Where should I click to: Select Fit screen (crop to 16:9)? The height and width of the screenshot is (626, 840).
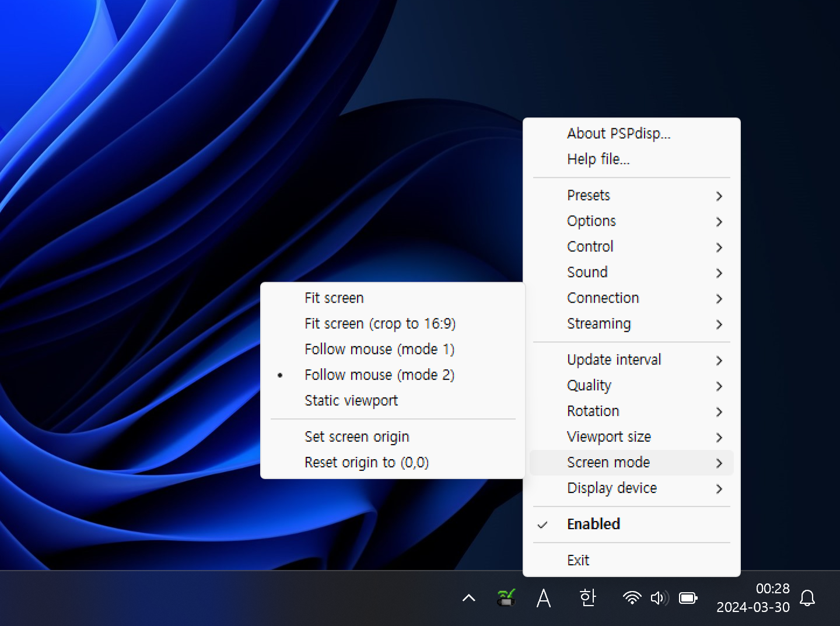393,324
